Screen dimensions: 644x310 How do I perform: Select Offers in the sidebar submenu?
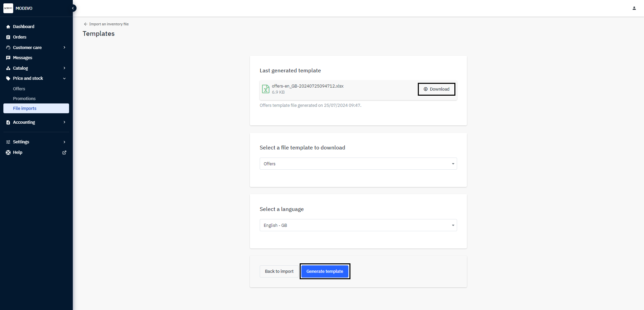pyautogui.click(x=19, y=89)
